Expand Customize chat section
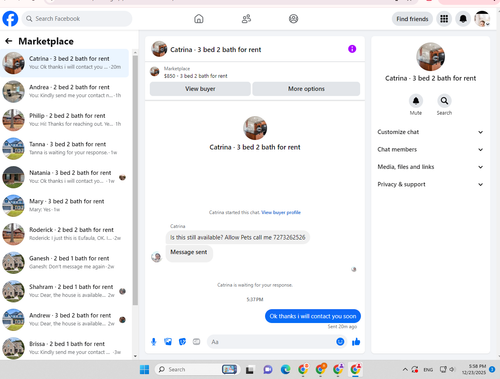 [430, 132]
